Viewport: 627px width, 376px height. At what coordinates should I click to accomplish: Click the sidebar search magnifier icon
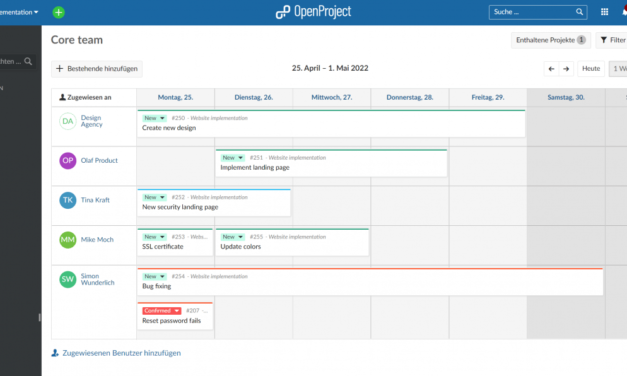[x=28, y=61]
